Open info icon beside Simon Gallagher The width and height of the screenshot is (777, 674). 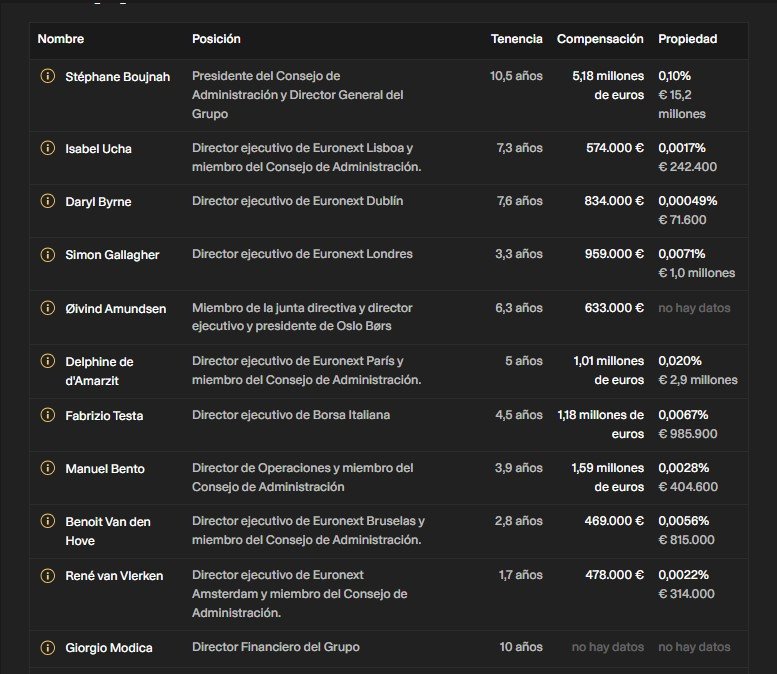point(48,255)
